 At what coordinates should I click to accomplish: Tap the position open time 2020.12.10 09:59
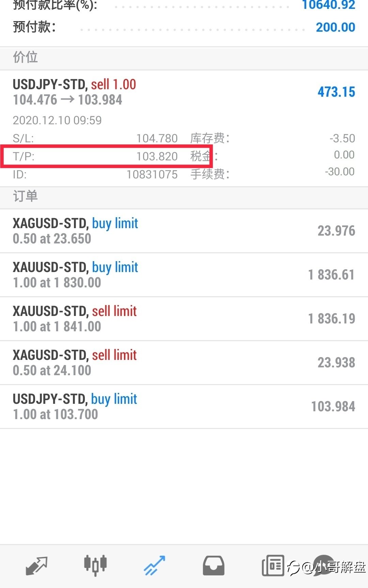57,120
